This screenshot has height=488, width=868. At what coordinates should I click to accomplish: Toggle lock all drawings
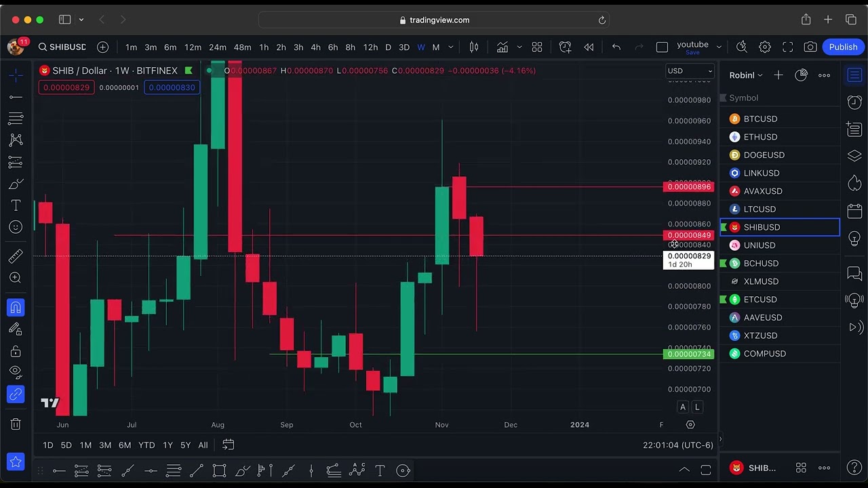click(x=16, y=351)
